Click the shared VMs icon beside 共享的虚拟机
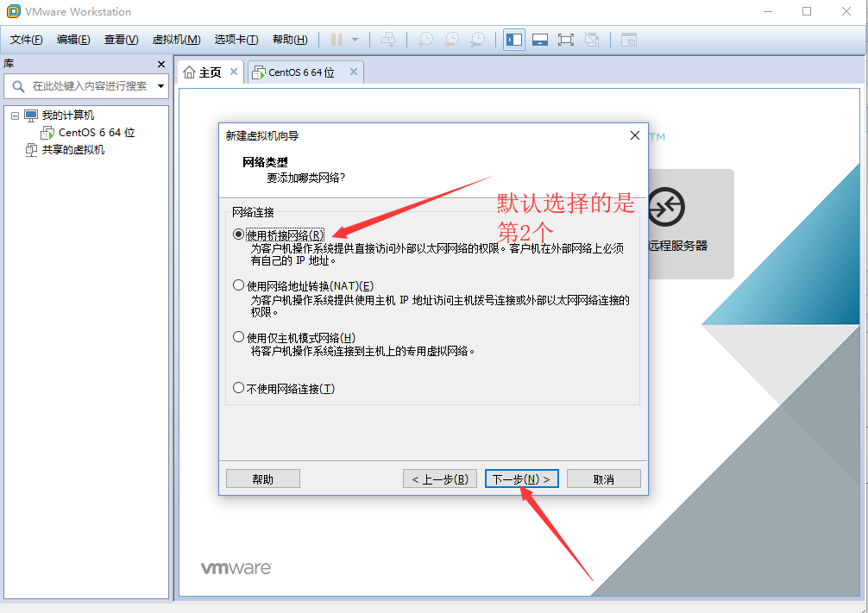 point(32,150)
